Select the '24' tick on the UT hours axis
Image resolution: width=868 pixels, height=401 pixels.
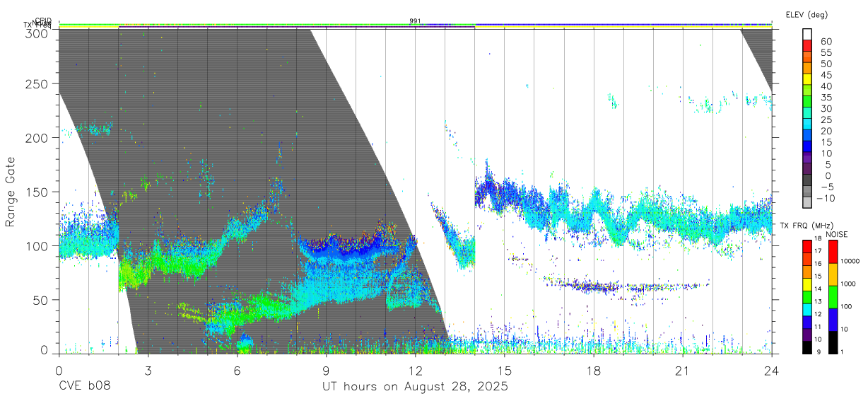pos(771,370)
